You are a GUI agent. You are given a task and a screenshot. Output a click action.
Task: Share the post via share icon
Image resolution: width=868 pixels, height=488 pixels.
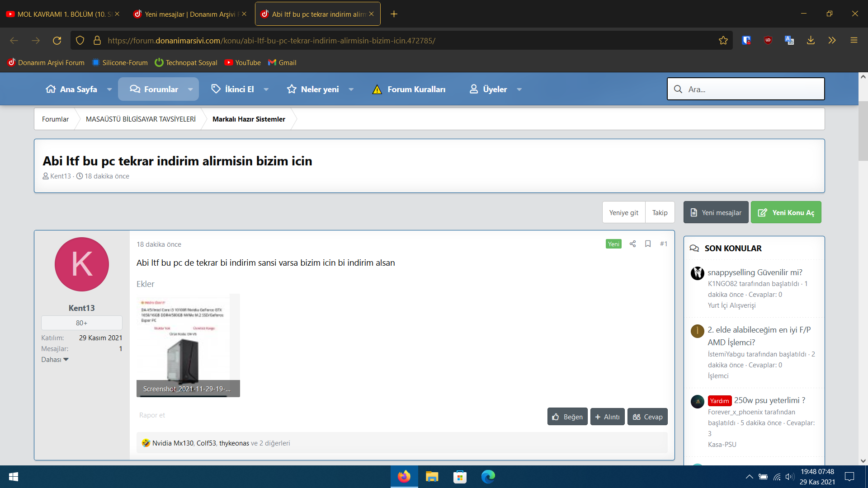click(633, 244)
